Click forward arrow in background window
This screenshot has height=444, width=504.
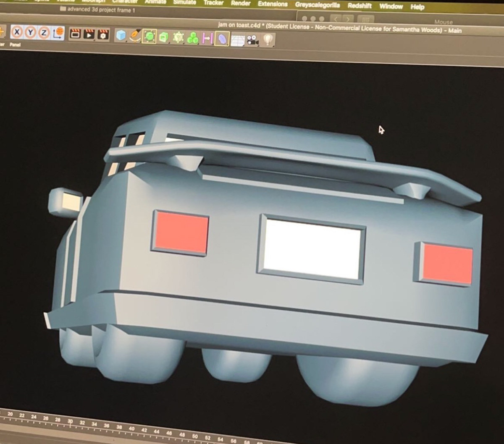[x=348, y=19]
